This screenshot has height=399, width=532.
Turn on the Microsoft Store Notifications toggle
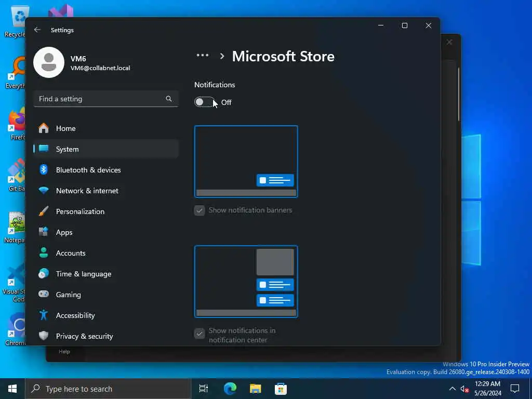click(204, 102)
